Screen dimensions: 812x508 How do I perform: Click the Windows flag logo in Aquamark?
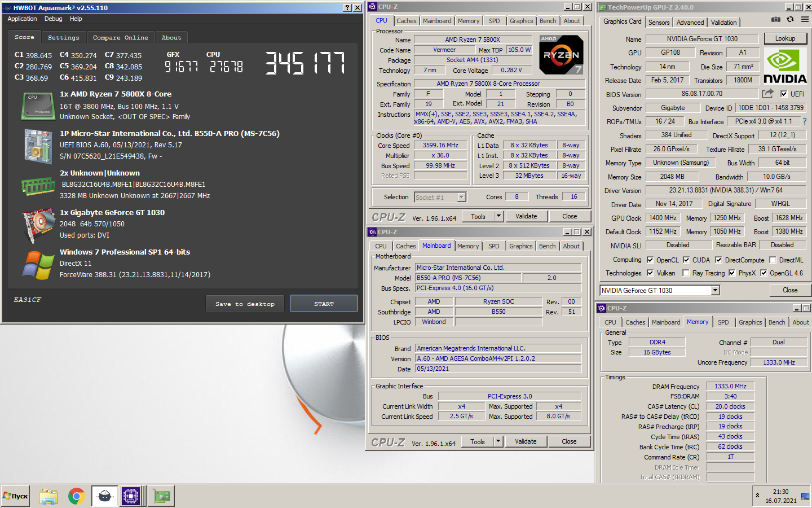coord(38,265)
